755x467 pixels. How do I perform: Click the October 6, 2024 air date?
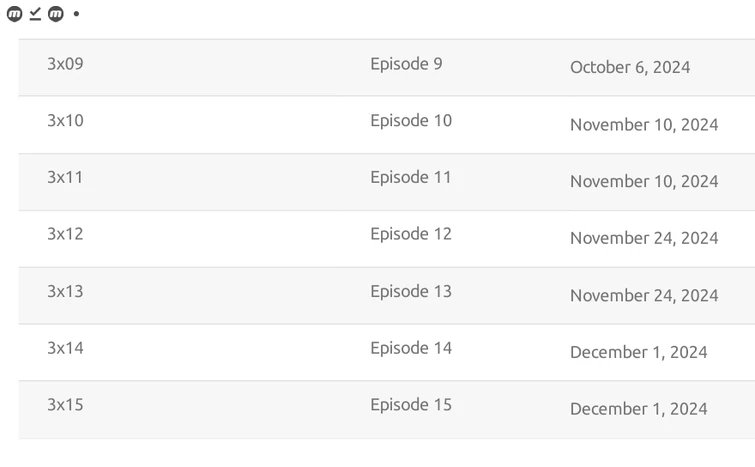pos(630,68)
